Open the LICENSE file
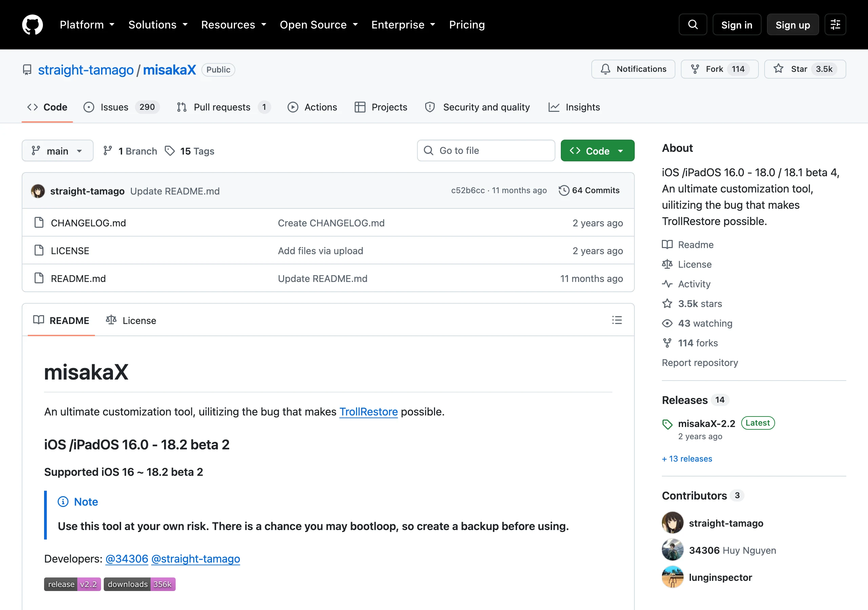868x610 pixels. click(x=70, y=250)
